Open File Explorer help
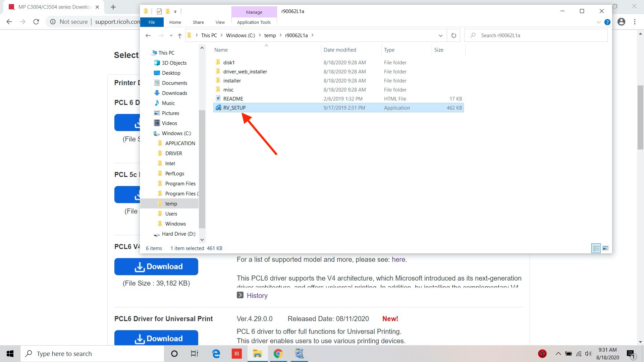The image size is (644, 362). tap(607, 22)
